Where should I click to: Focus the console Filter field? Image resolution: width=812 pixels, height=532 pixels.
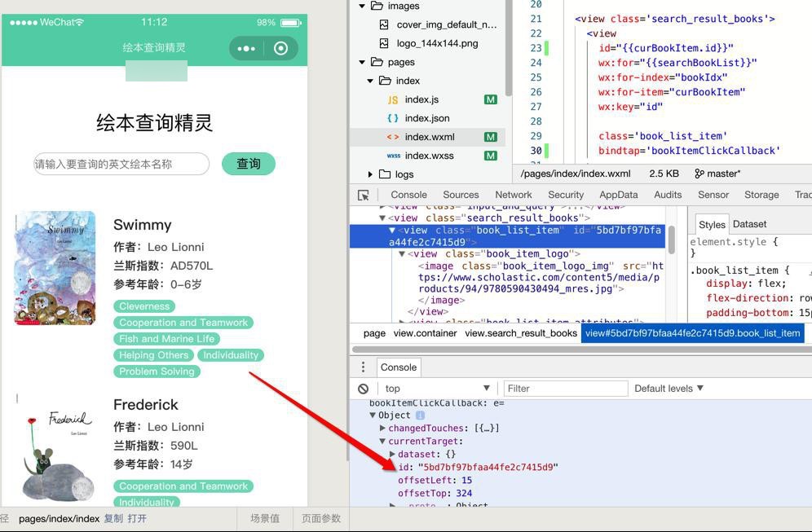[566, 388]
